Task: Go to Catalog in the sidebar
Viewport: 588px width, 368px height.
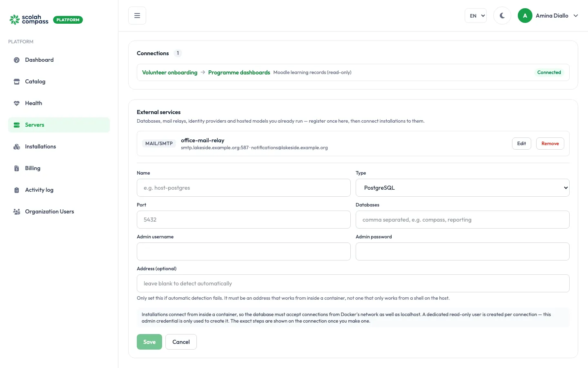Action: (59, 82)
